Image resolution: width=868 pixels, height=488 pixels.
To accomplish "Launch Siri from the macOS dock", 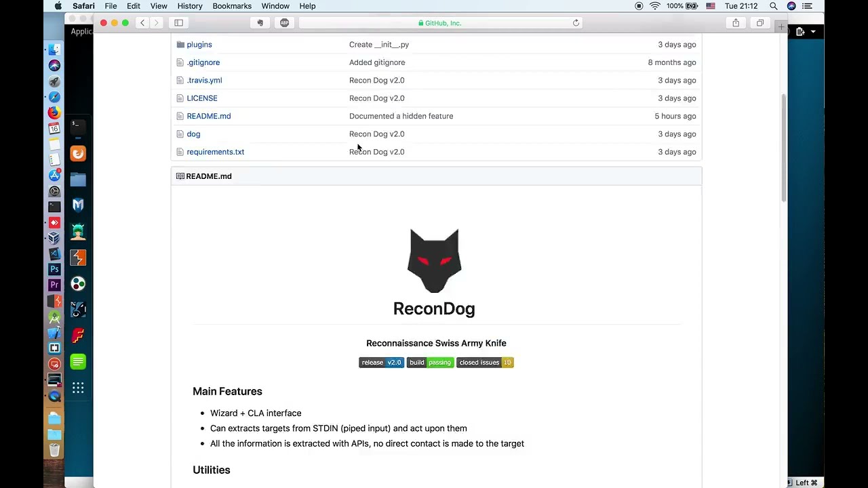I will (x=54, y=66).
